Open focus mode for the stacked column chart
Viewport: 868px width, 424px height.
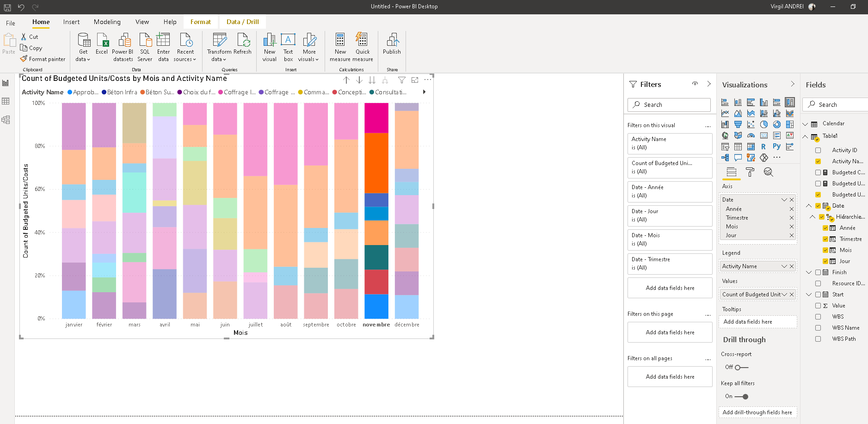click(415, 80)
